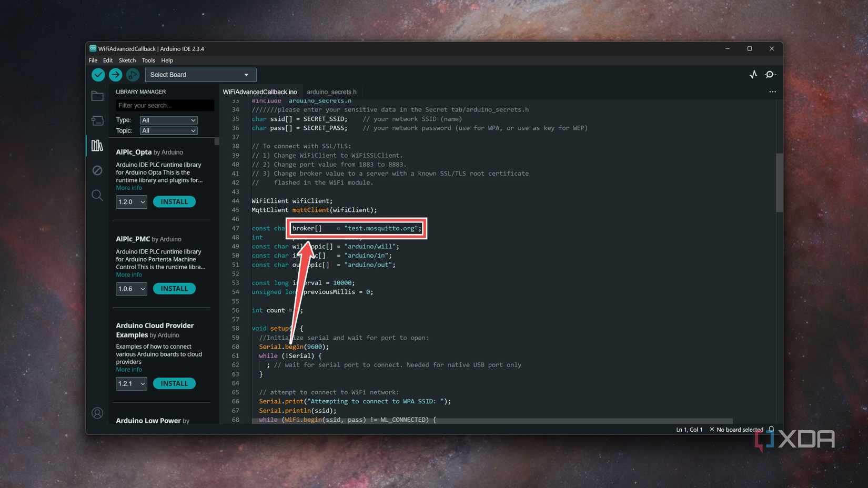The image size is (868, 488).
Task: Install the AIPlc_Opta library
Action: tap(174, 201)
